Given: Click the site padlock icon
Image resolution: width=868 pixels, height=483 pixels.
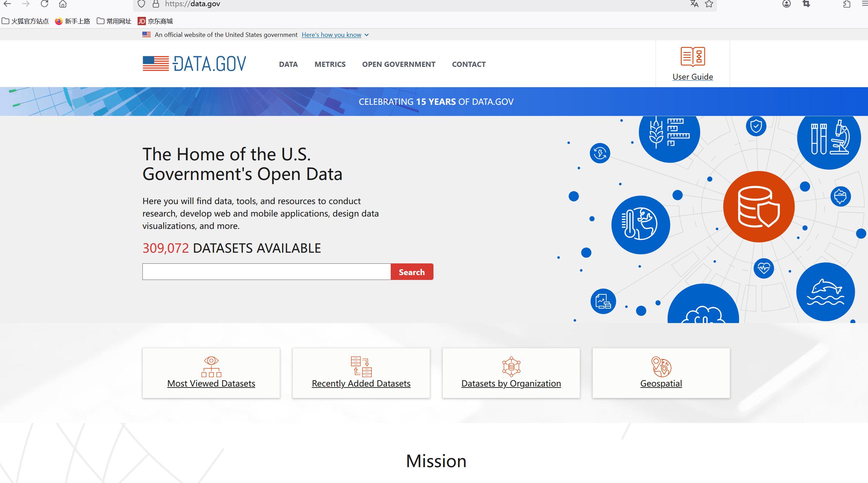Looking at the screenshot, I should pos(156,4).
